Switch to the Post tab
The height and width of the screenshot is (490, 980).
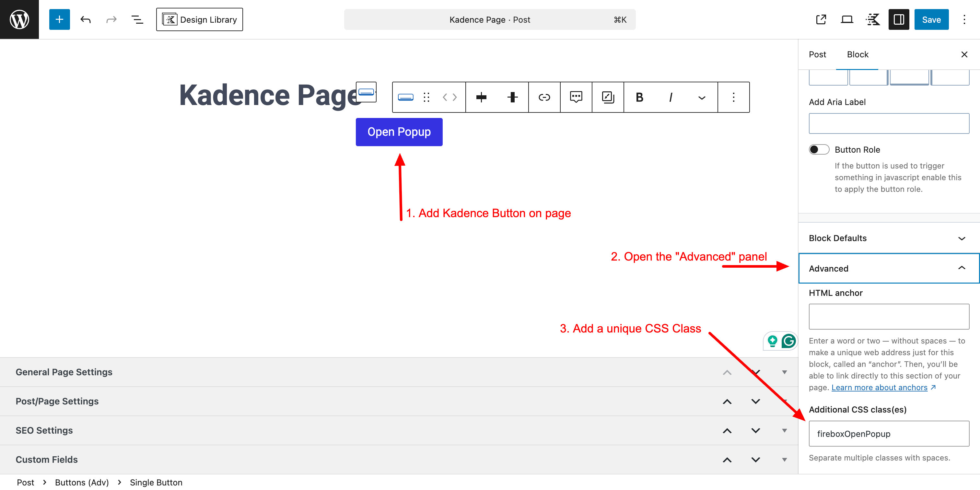tap(817, 54)
